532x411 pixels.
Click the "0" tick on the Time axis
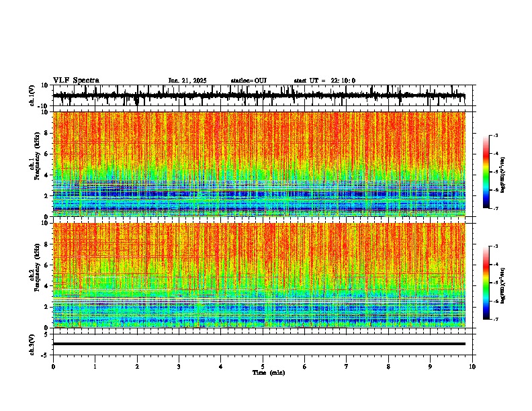pyautogui.click(x=53, y=367)
